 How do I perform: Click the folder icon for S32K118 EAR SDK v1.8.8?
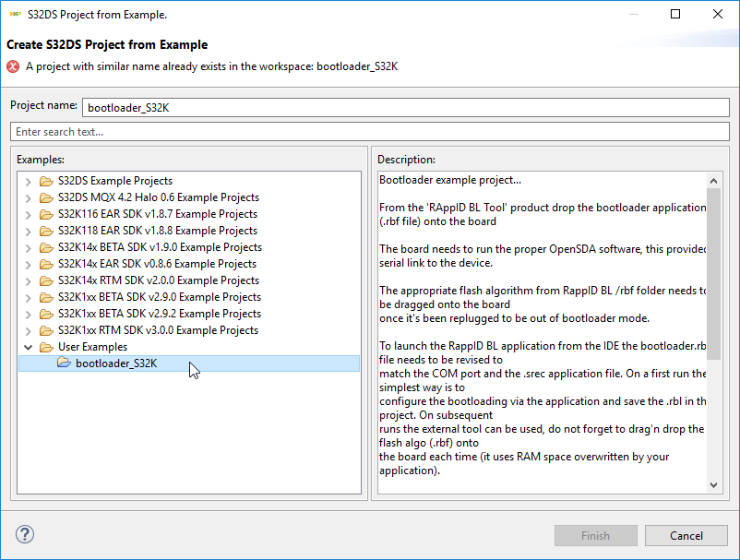pos(46,231)
